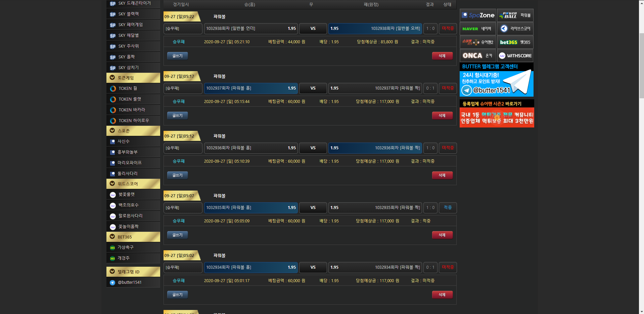Open the Power Ball 파워볼 logo link
The image size is (644, 314).
pos(515,15)
